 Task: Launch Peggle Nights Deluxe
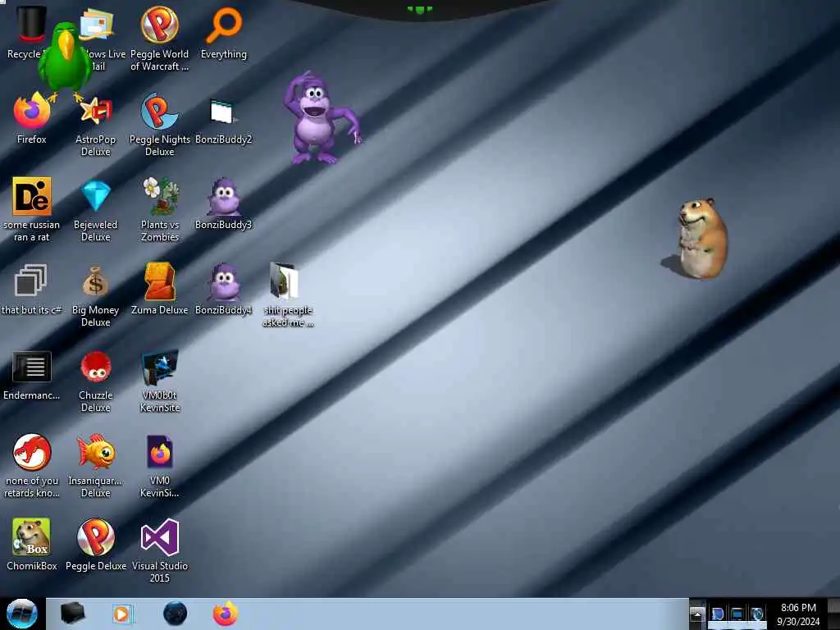[x=160, y=111]
